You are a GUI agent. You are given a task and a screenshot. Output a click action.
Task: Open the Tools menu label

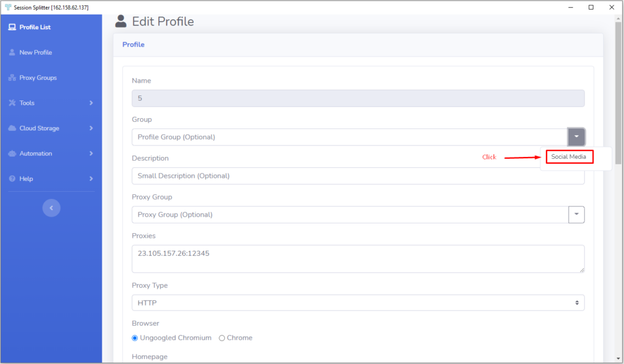pos(27,103)
